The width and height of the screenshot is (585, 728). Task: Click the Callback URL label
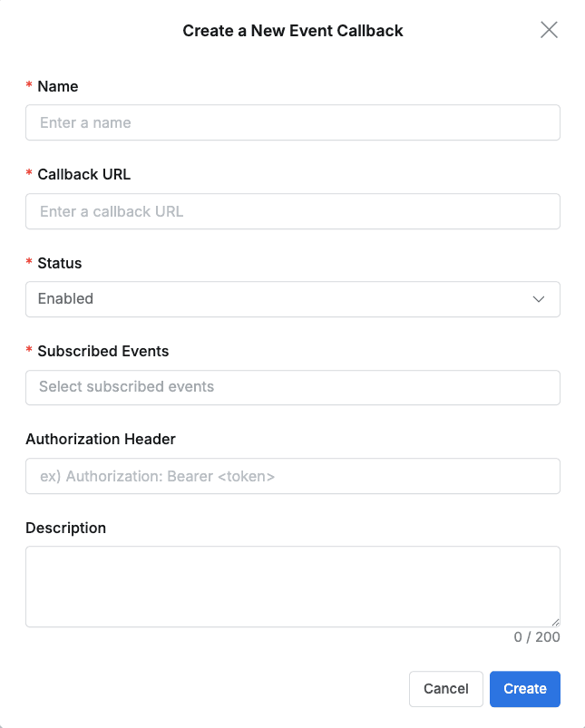tap(85, 174)
